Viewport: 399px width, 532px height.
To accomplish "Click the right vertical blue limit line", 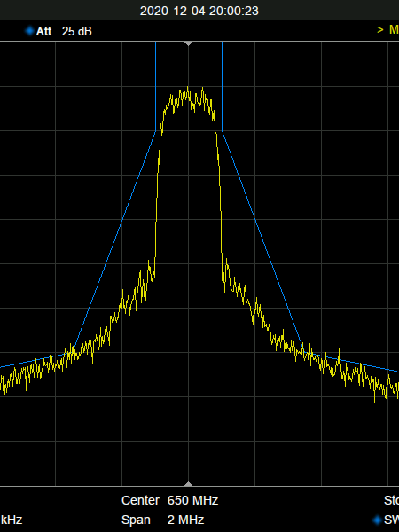I will click(223, 86).
